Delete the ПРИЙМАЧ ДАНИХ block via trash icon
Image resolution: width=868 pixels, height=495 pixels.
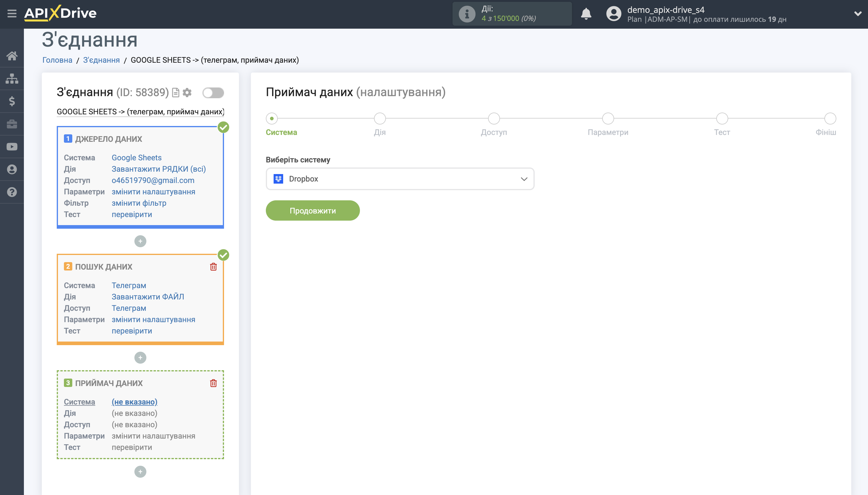coord(213,383)
